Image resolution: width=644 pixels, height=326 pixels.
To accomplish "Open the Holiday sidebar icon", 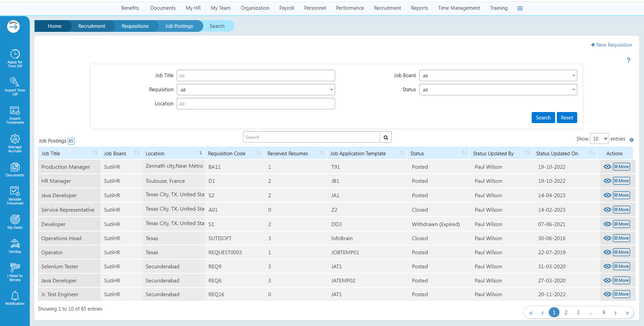I will pyautogui.click(x=15, y=246).
